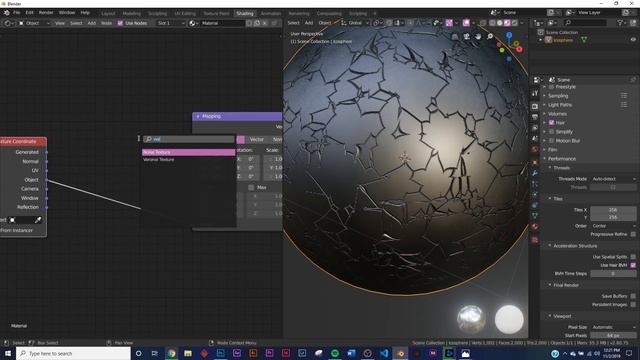Open the File menu
This screenshot has width=640, height=360.
click(17, 13)
